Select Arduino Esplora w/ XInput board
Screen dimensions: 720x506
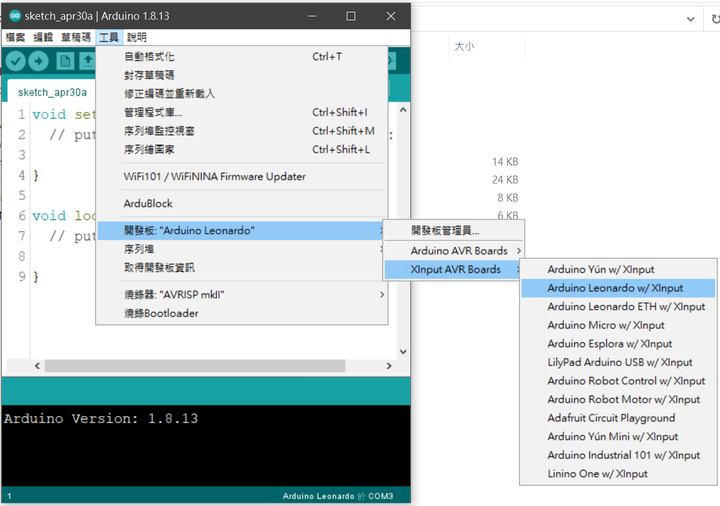click(x=618, y=344)
